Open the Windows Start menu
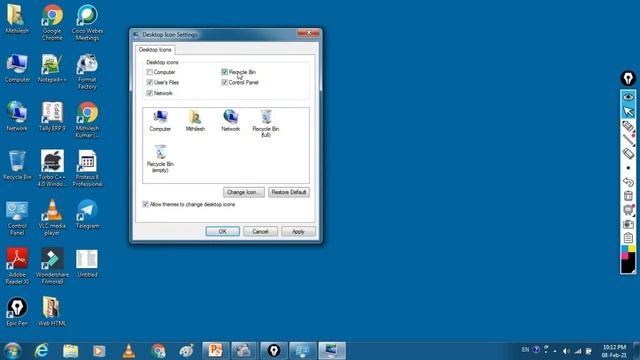The image size is (640, 360). click(12, 351)
